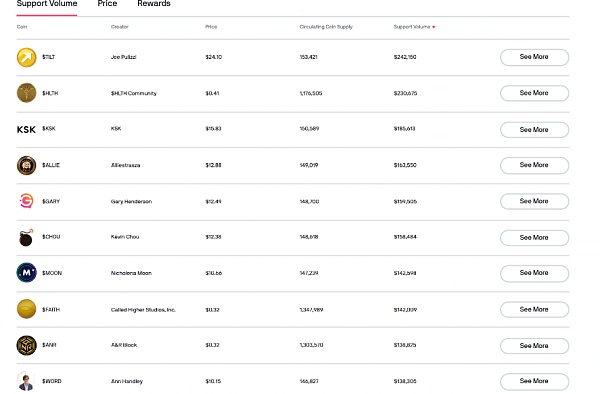This screenshot has height=394, width=600.
Task: Open the $GARY pink G logo
Action: [26, 201]
